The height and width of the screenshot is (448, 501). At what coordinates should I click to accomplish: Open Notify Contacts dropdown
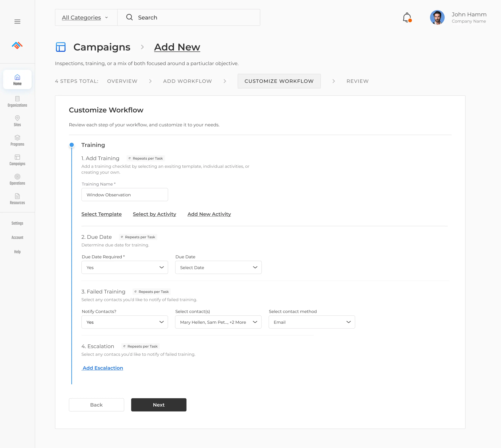125,322
